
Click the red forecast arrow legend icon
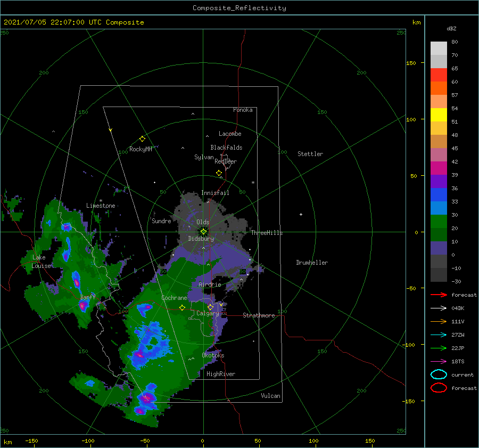[439, 295]
